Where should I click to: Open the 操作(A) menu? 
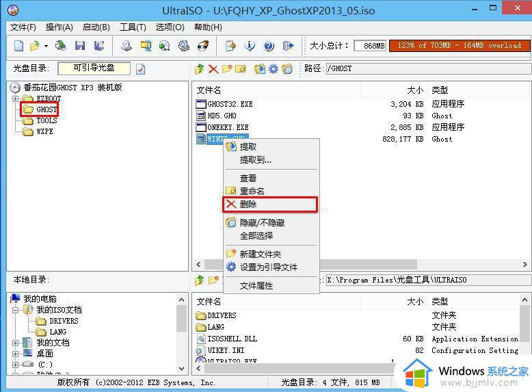(x=59, y=27)
